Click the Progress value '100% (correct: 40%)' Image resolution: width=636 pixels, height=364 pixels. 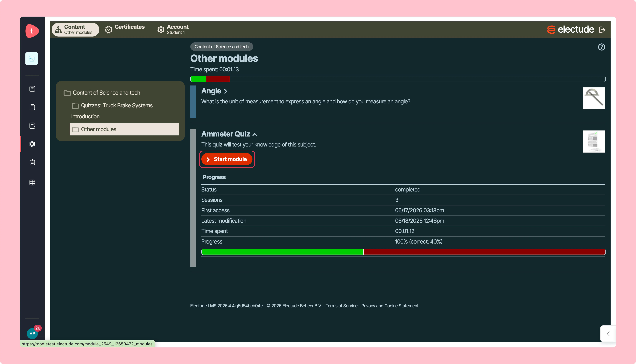(x=419, y=242)
